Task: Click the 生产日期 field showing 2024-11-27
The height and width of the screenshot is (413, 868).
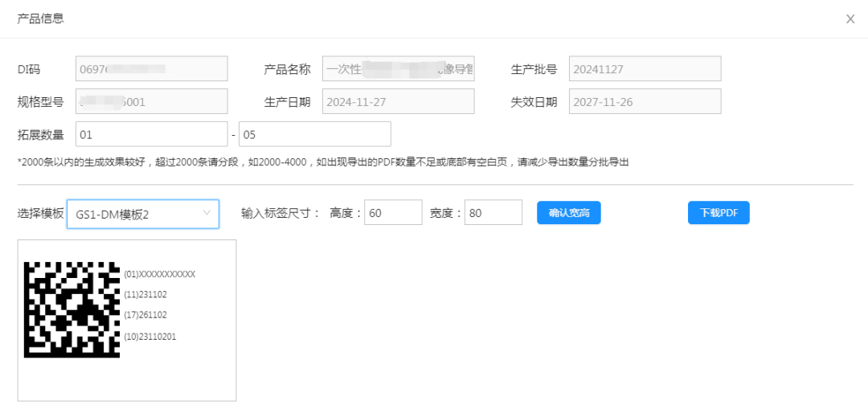Action: click(x=399, y=101)
